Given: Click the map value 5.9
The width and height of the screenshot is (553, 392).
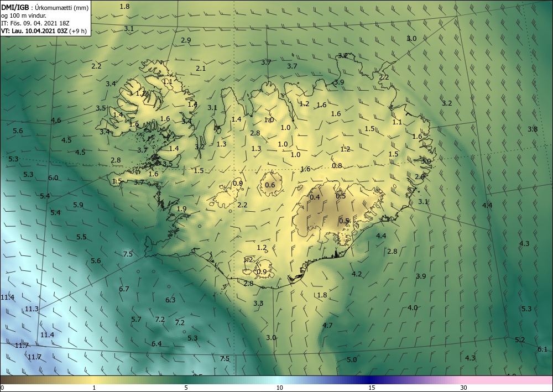Looking at the screenshot, I should pyautogui.click(x=78, y=205).
